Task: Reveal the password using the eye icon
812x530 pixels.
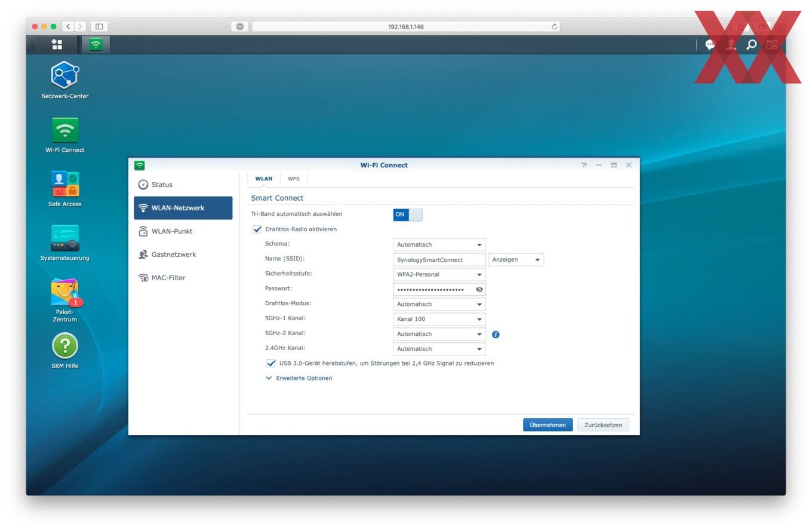Action: click(479, 289)
